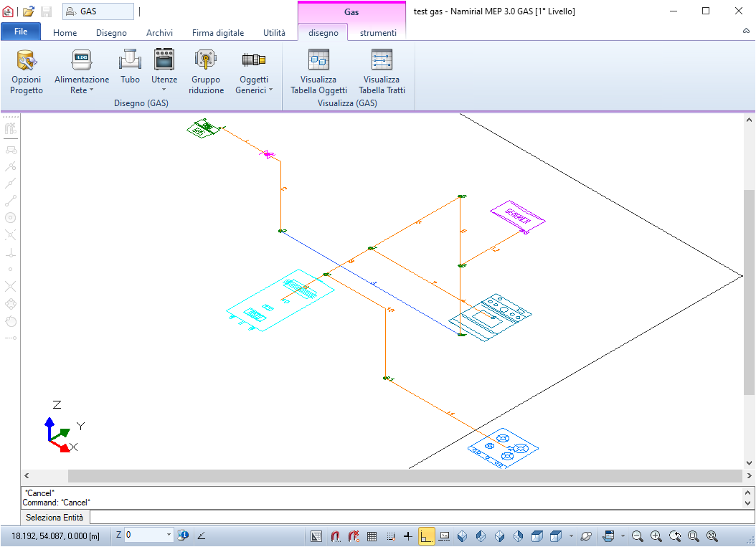Click the zoom previous magnifier icon
Image resolution: width=756 pixels, height=547 pixels.
pyautogui.click(x=675, y=536)
